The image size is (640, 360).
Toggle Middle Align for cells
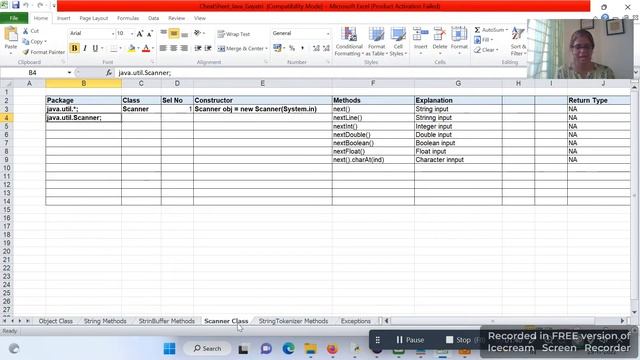click(x=174, y=33)
